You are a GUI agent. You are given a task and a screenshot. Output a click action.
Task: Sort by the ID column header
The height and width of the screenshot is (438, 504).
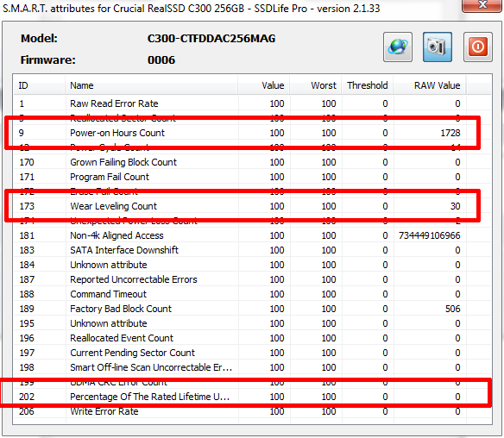[x=40, y=85]
